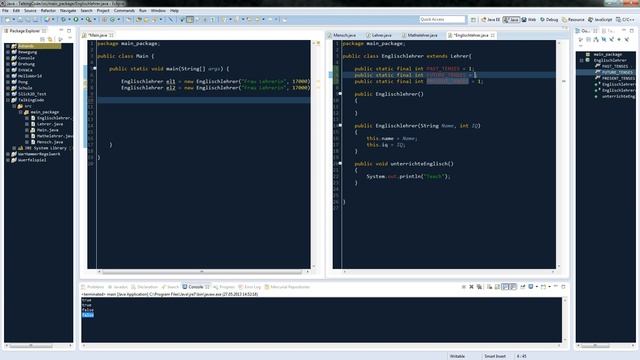Open the Refactor menu
640x360 pixels.
[x=48, y=11]
